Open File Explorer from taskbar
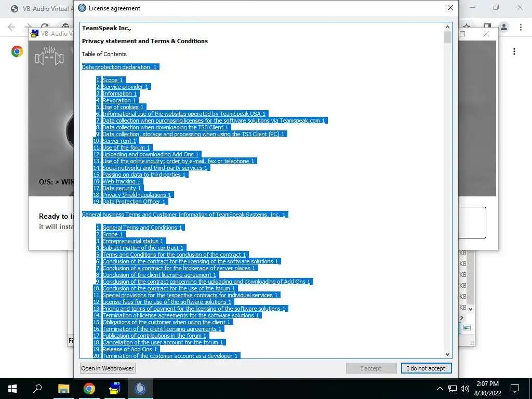532x399 pixels. [63, 389]
